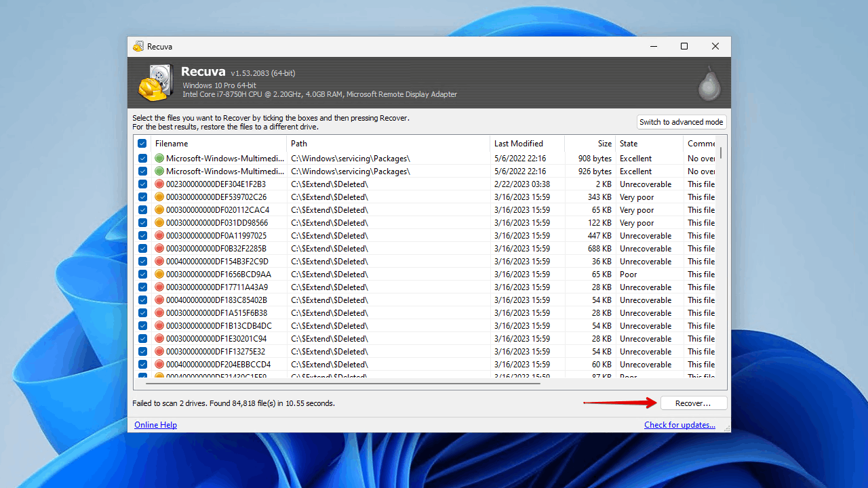
Task: Click the 688 KB size cell
Action: tap(599, 249)
